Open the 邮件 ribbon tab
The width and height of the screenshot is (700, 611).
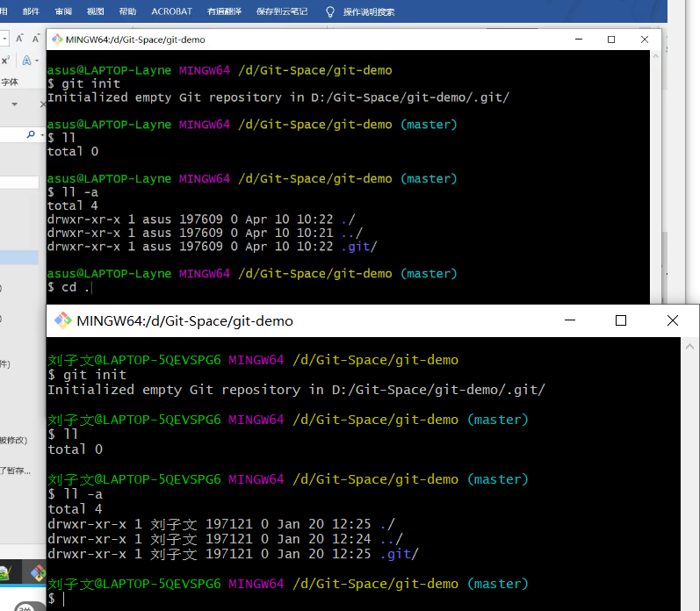31,11
